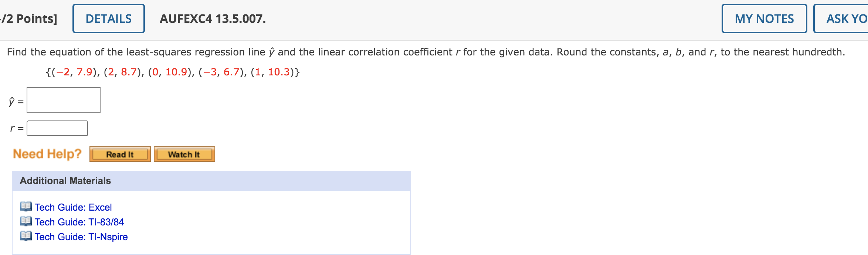Viewport: 868px width, 255px height.
Task: Click inside the r correlation answer box
Action: (57, 128)
